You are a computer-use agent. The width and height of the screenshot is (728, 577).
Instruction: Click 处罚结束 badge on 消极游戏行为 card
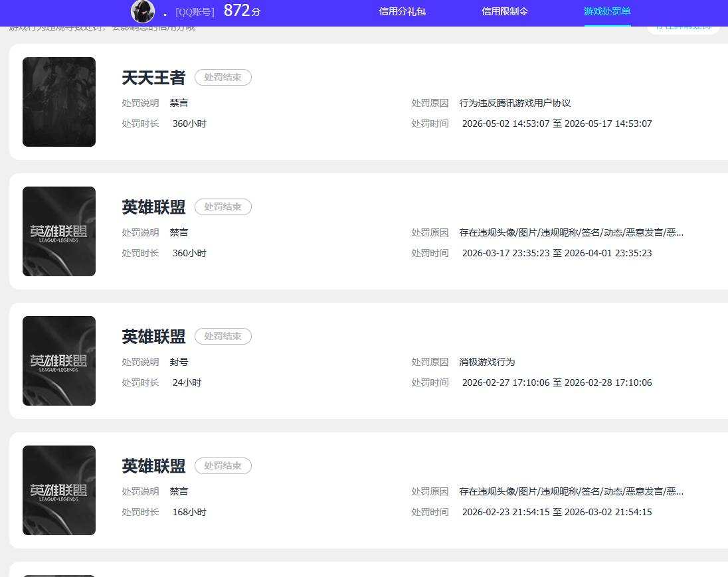tap(223, 337)
